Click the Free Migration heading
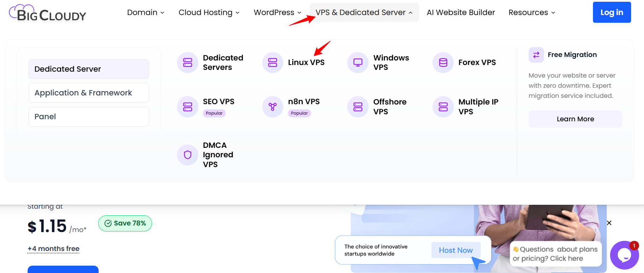This screenshot has height=273, width=644. click(x=572, y=55)
